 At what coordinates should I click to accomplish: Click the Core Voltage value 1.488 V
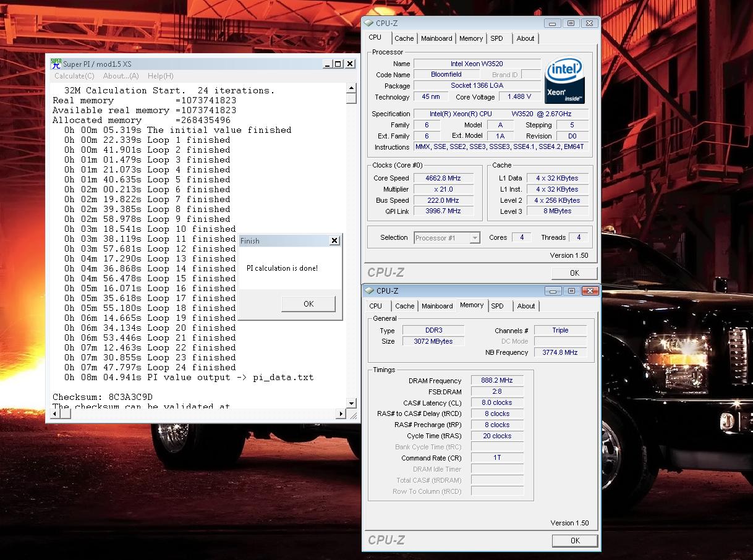pyautogui.click(x=519, y=96)
